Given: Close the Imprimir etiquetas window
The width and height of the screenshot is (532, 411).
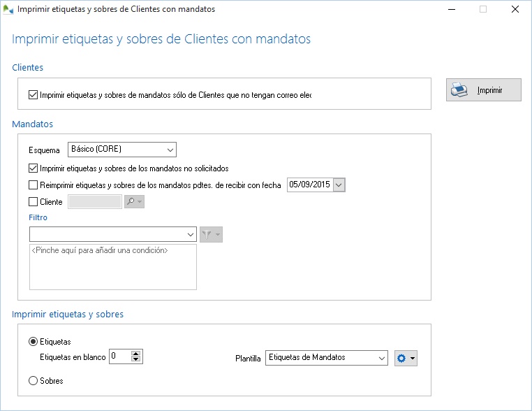Looking at the screenshot, I should tap(515, 10).
